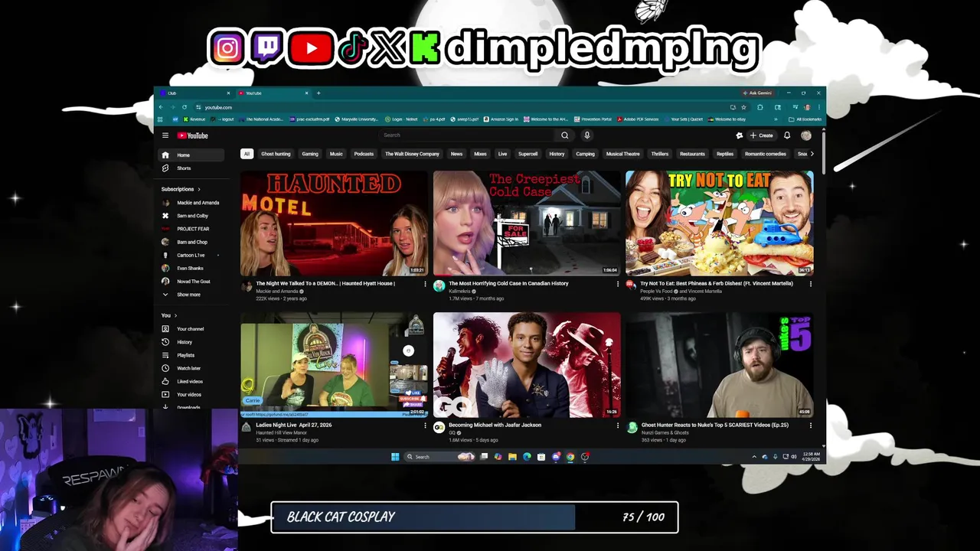This screenshot has width=980, height=551.
Task: Select the Gaming chip
Action: click(x=310, y=154)
